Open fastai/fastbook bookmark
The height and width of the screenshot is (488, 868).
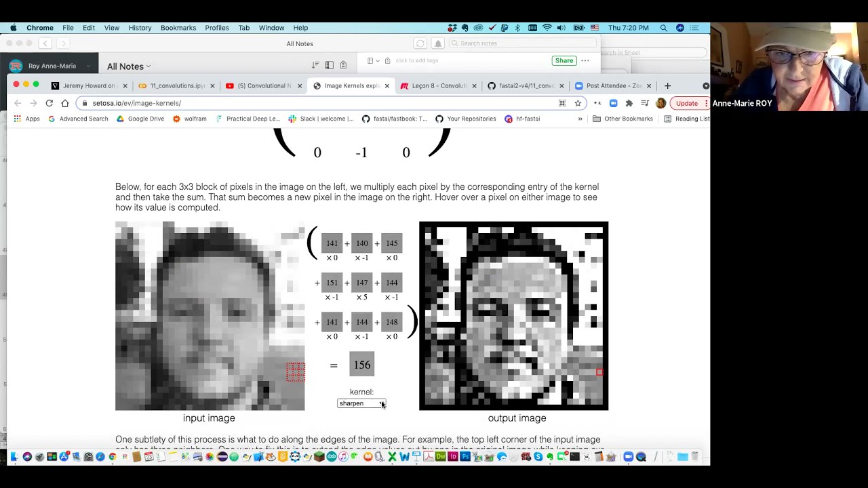point(395,119)
